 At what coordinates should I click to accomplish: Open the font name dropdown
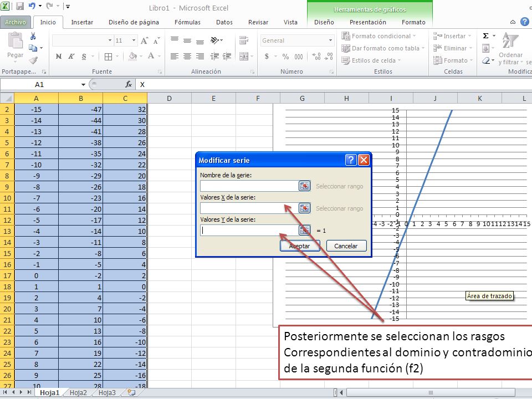tap(110, 40)
